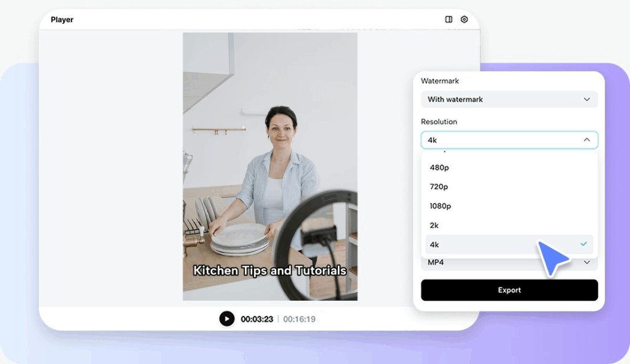Click the down chevron on the MP4 field
Image resolution: width=630 pixels, height=364 pixels.
tap(587, 263)
